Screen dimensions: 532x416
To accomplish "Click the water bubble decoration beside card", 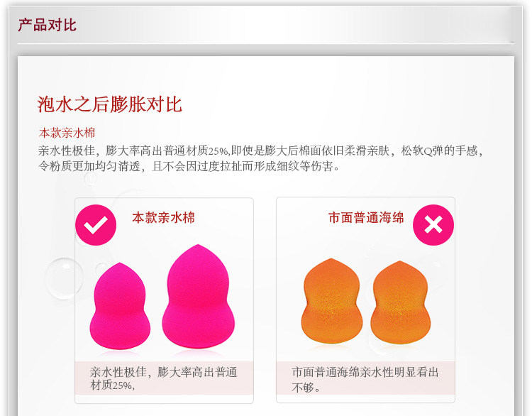I will tap(64, 278).
